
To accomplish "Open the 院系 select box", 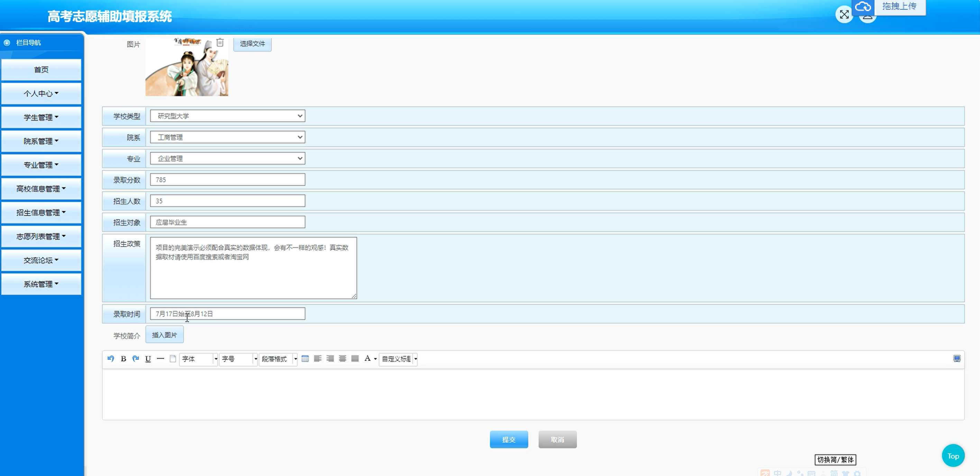I will coord(228,137).
